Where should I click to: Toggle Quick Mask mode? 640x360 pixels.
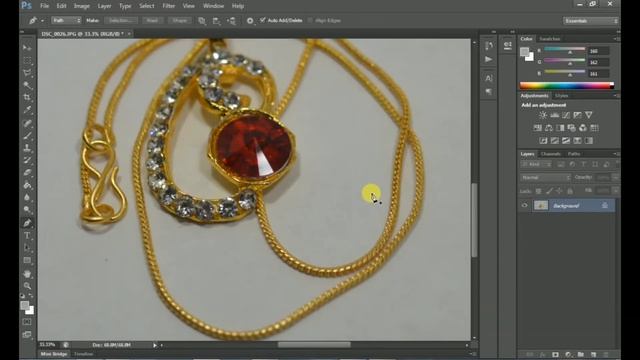[27, 322]
